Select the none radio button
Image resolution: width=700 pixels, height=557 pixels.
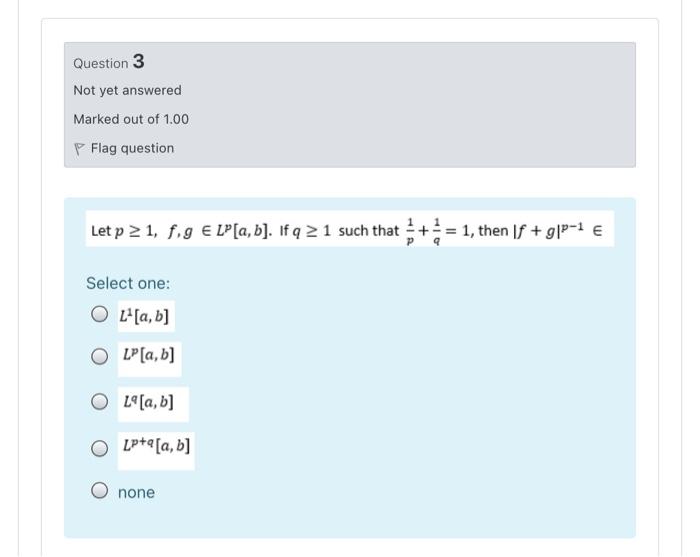tap(100, 490)
